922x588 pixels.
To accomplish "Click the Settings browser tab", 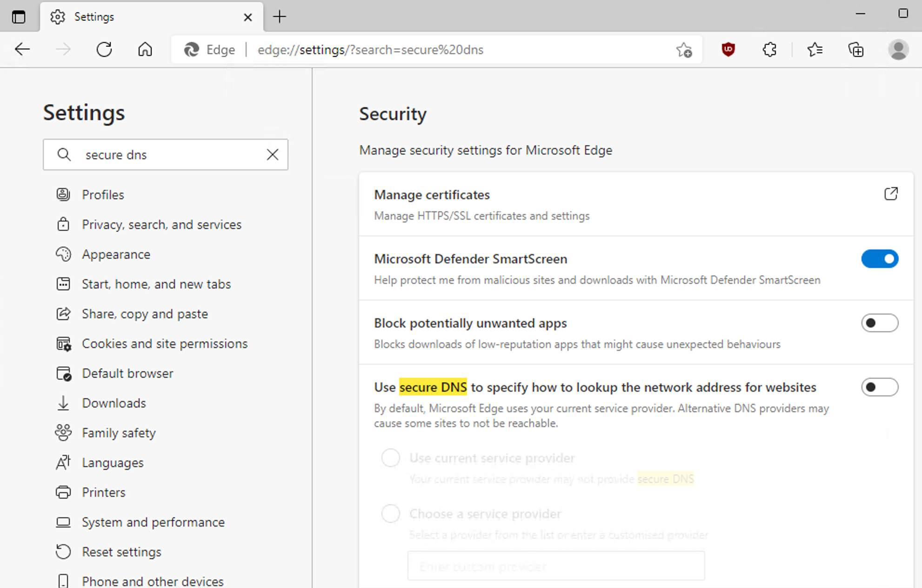I will (152, 17).
